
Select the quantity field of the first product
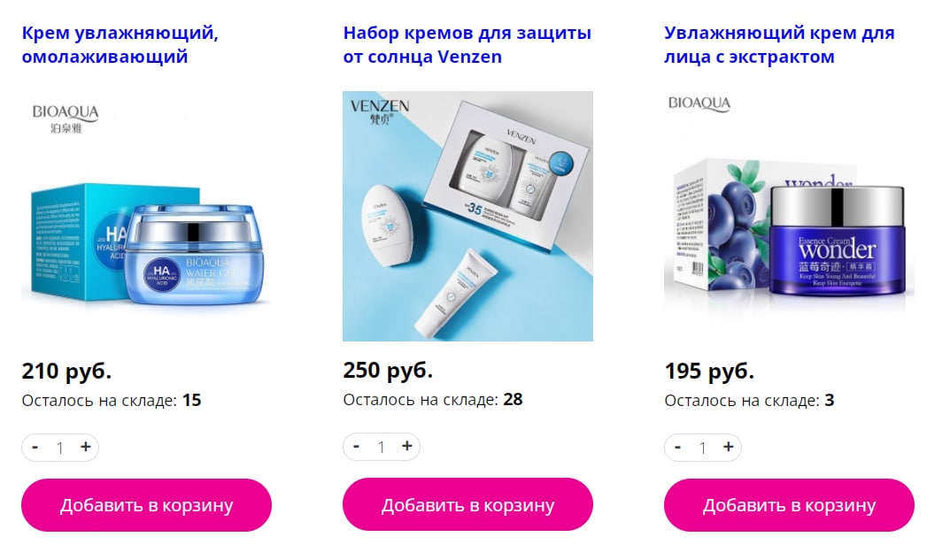coord(60,448)
